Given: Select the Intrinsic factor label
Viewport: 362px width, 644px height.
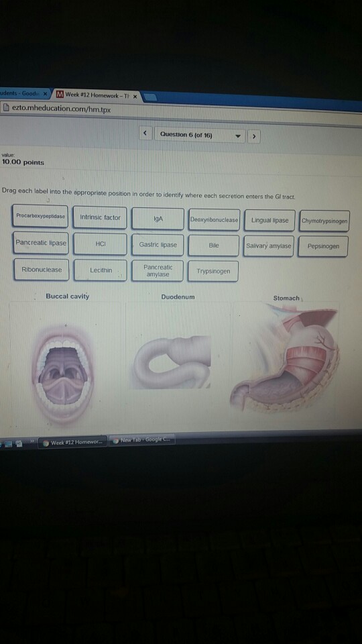Looking at the screenshot, I should pyautogui.click(x=100, y=217).
